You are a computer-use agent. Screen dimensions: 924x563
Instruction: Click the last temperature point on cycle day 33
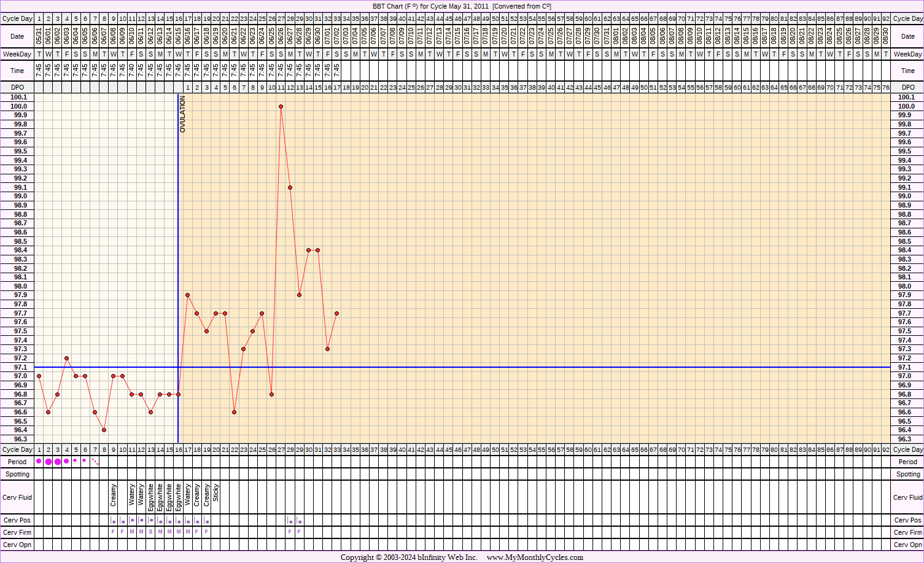point(336,313)
